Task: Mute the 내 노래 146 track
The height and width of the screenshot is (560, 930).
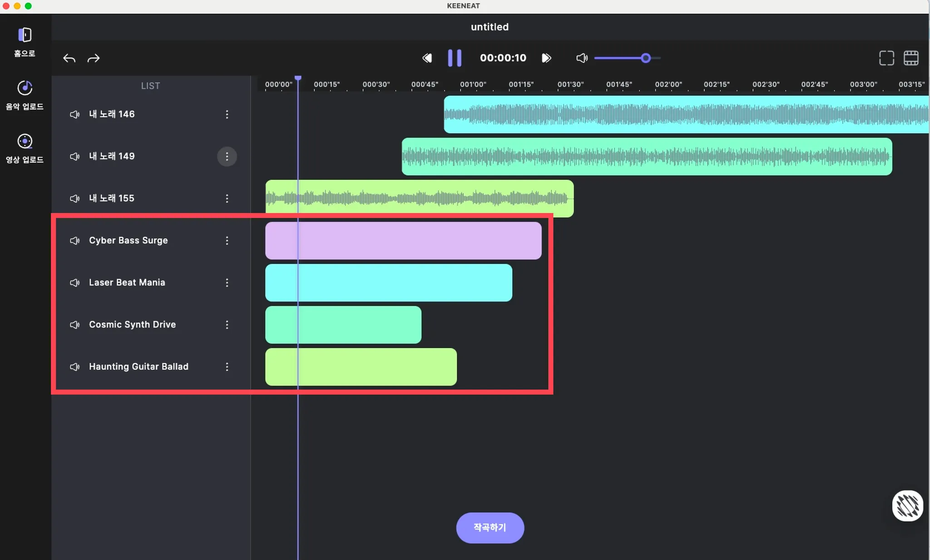Action: pyautogui.click(x=75, y=114)
